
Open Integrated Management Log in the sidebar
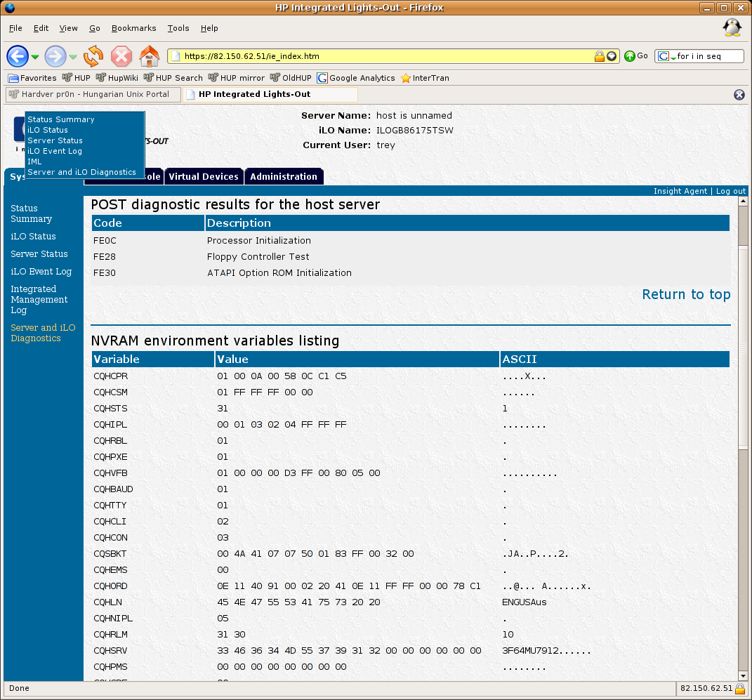tap(39, 299)
